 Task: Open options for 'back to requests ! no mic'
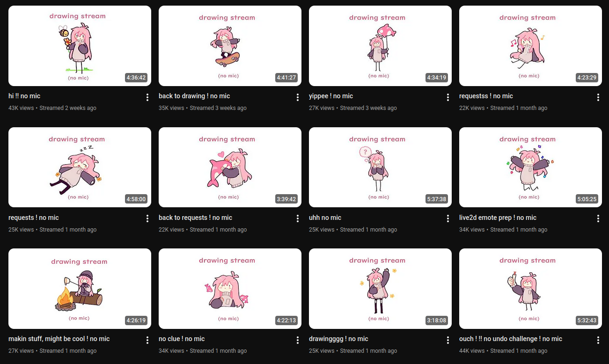pyautogui.click(x=298, y=218)
